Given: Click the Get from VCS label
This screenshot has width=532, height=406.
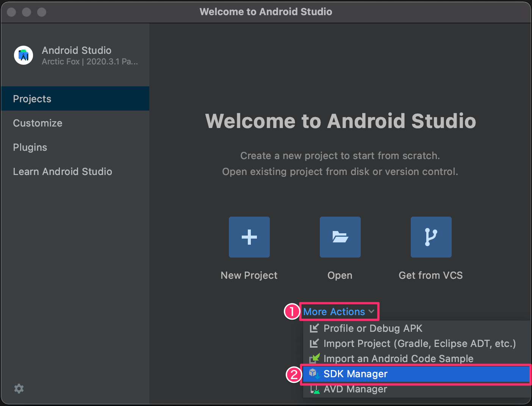Looking at the screenshot, I should coord(431,275).
